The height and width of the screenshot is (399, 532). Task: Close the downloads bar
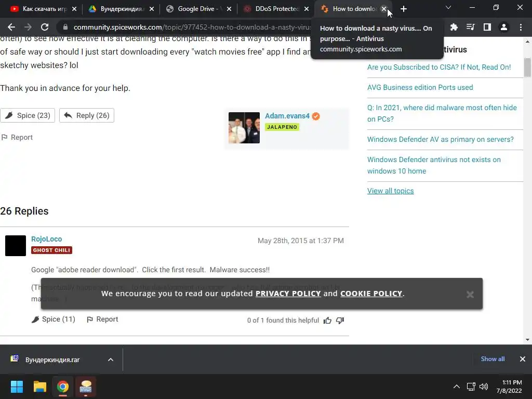[x=523, y=359]
